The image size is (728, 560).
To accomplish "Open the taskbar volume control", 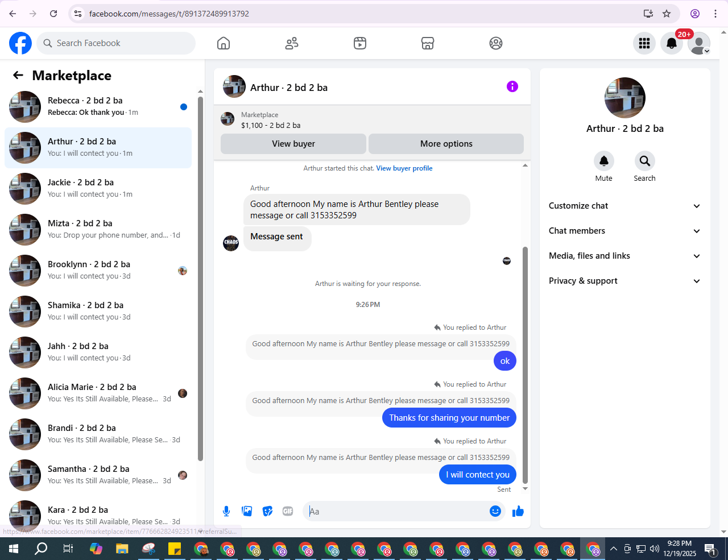I will 655,549.
